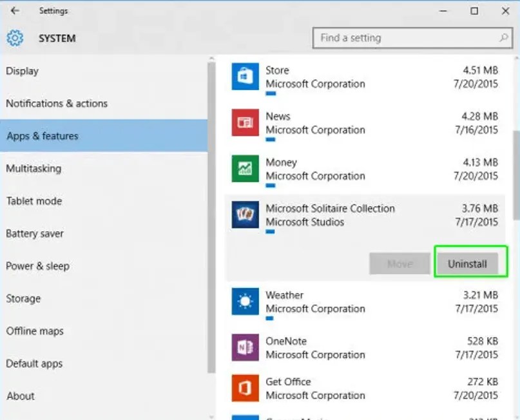This screenshot has width=520, height=420.
Task: Select the Money app icon
Action: click(245, 169)
